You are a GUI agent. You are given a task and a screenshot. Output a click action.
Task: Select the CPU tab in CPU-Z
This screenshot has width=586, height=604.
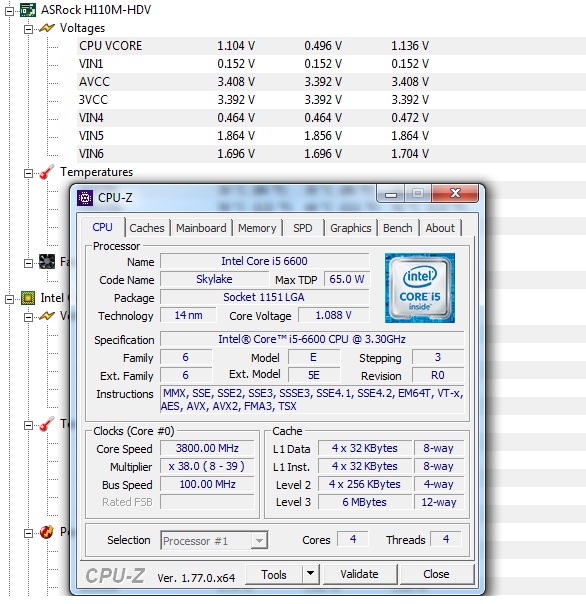click(x=102, y=227)
